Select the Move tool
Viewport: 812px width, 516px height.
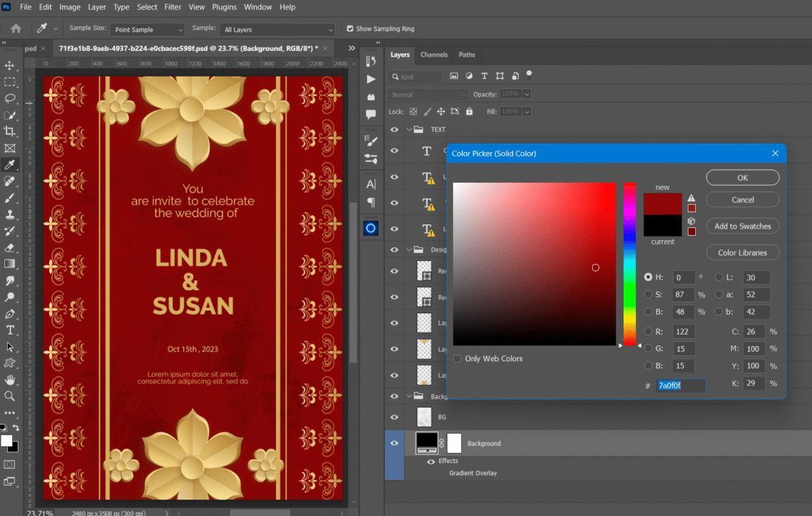pos(10,65)
